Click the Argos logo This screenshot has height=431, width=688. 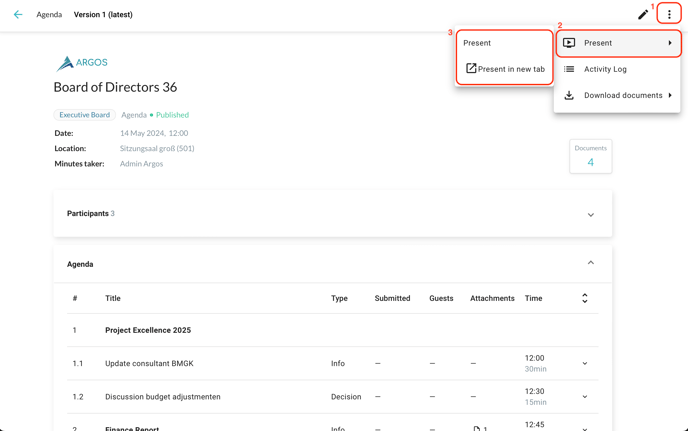pyautogui.click(x=82, y=63)
